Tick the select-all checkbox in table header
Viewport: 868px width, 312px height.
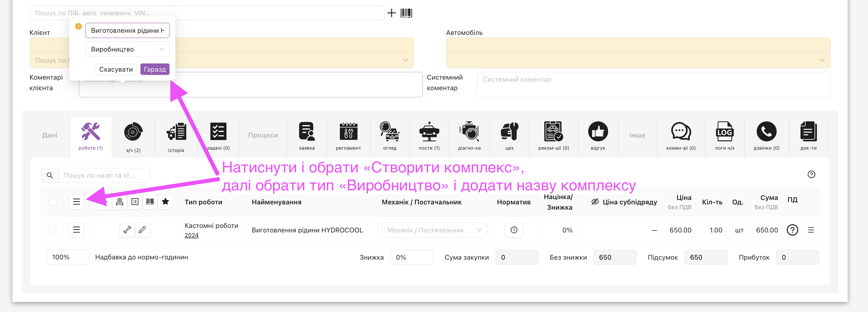[x=53, y=202]
